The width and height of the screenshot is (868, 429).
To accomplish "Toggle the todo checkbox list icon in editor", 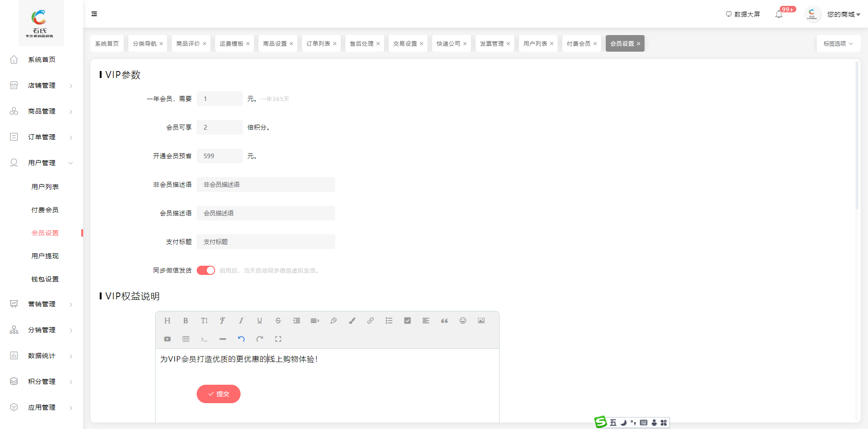I will coord(407,321).
